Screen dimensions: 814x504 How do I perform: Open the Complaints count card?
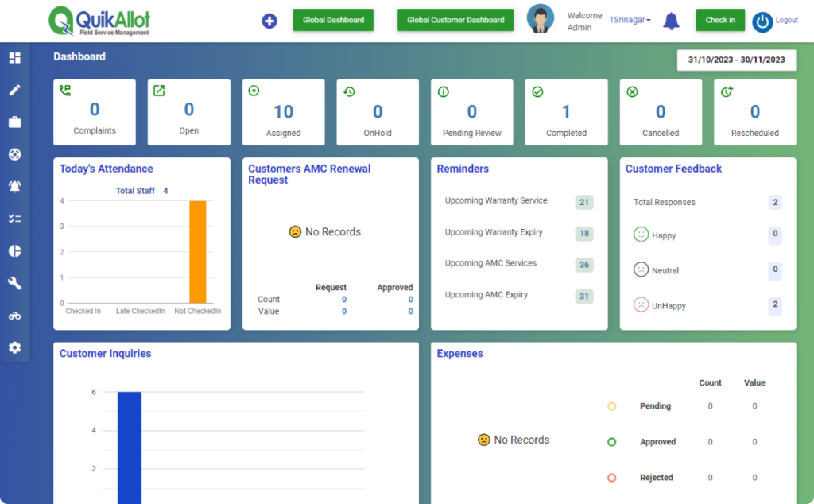coord(95,112)
